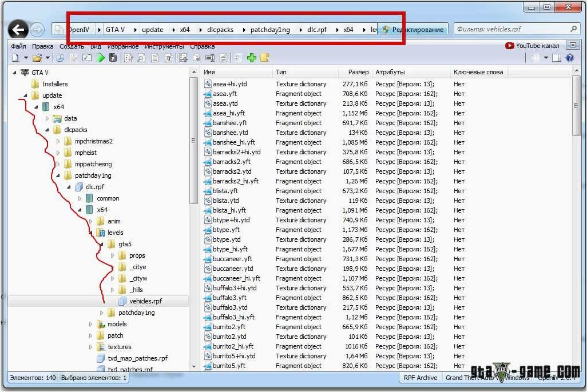
Task: Select the file asea+hi.ytd
Action: 230,84
